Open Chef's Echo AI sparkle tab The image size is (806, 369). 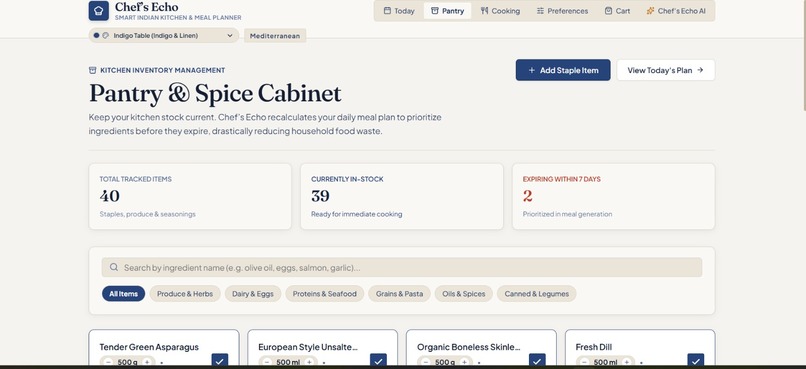[x=676, y=11]
